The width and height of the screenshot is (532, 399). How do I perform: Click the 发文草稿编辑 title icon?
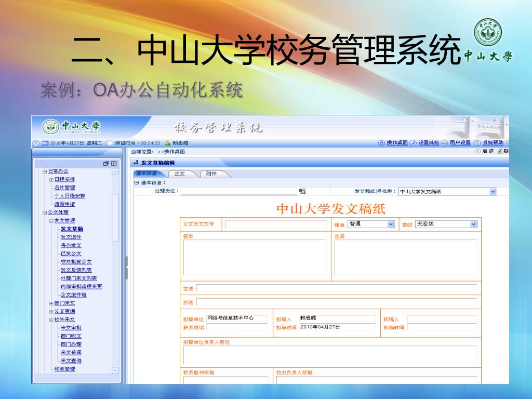pyautogui.click(x=136, y=163)
